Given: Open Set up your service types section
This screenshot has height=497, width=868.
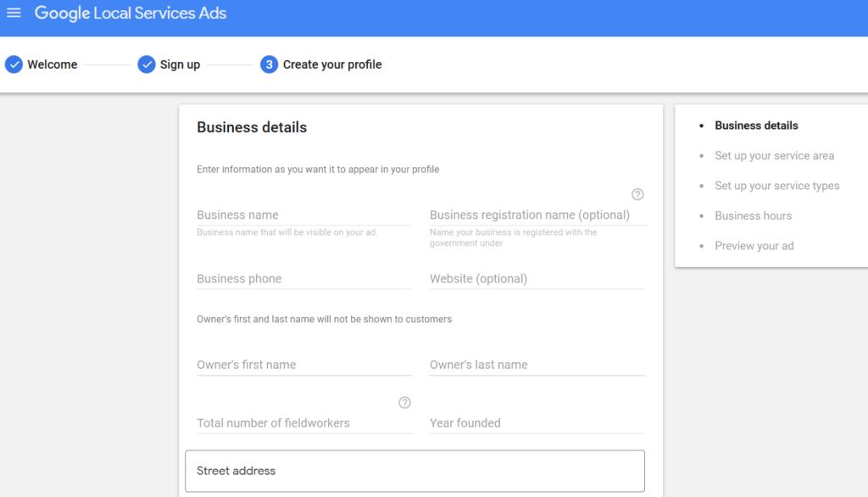Looking at the screenshot, I should point(776,186).
